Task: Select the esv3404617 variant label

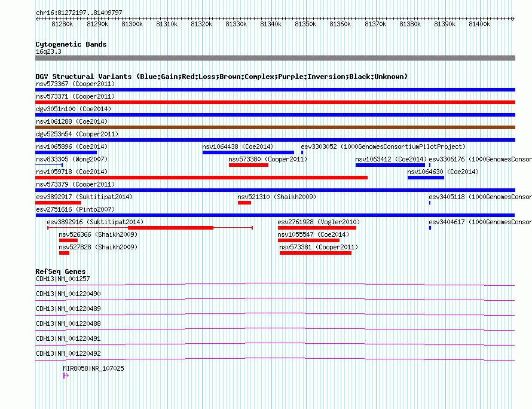Action: point(480,222)
